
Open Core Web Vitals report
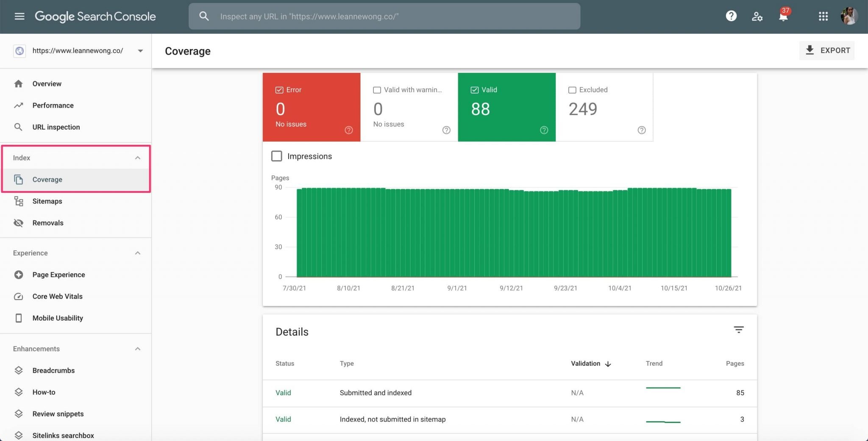pyautogui.click(x=57, y=296)
